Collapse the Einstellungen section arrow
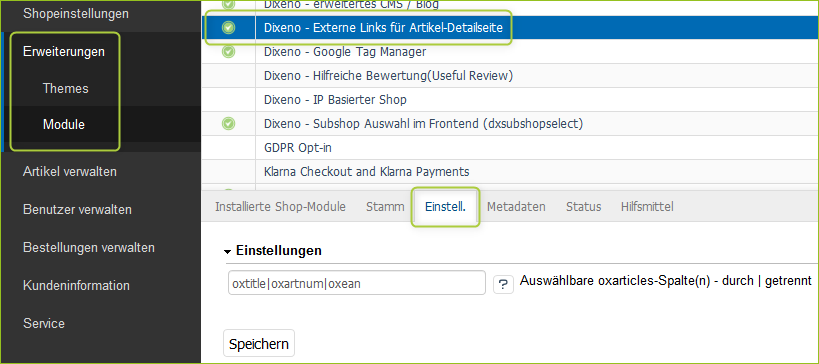The height and width of the screenshot is (364, 819). [227, 251]
